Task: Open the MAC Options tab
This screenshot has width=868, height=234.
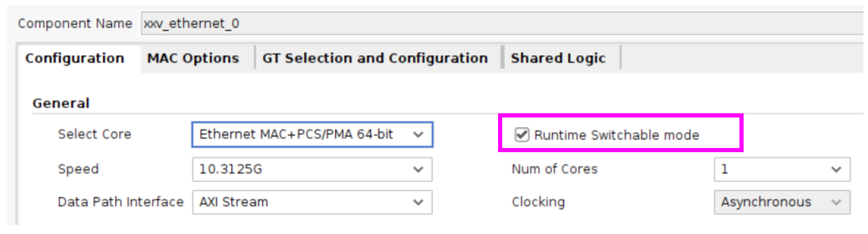Action: (x=193, y=58)
